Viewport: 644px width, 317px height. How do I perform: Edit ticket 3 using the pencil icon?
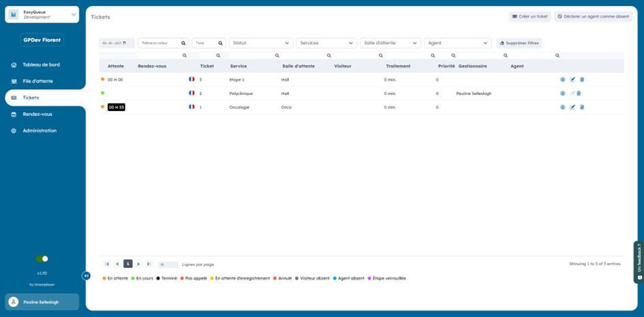tap(572, 80)
